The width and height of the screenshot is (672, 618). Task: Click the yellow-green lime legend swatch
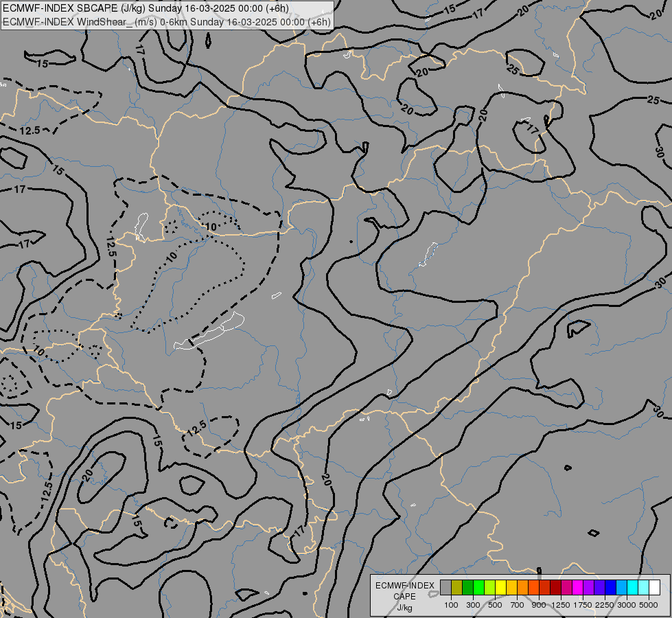click(x=489, y=587)
